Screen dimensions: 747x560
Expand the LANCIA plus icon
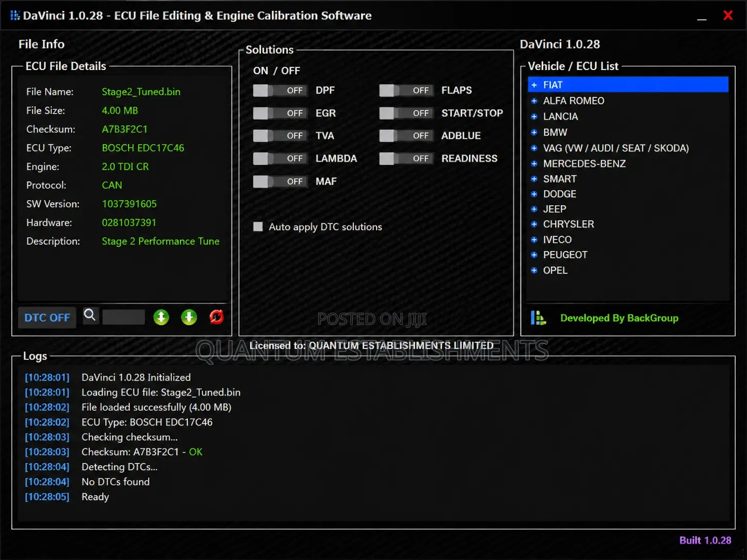pyautogui.click(x=534, y=117)
